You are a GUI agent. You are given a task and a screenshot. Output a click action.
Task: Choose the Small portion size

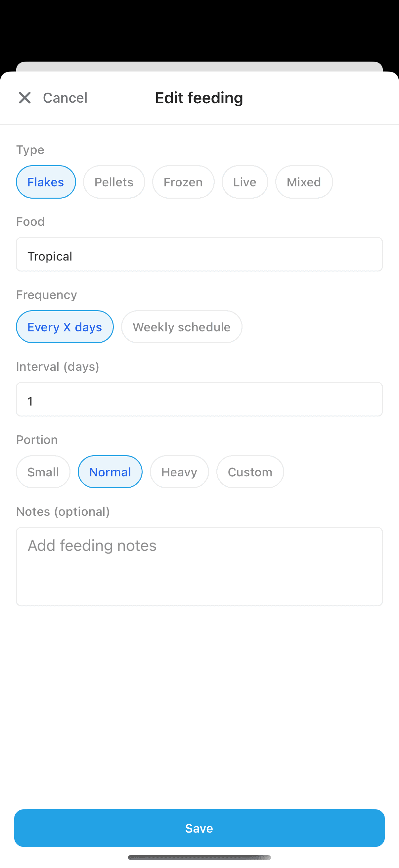coord(43,472)
